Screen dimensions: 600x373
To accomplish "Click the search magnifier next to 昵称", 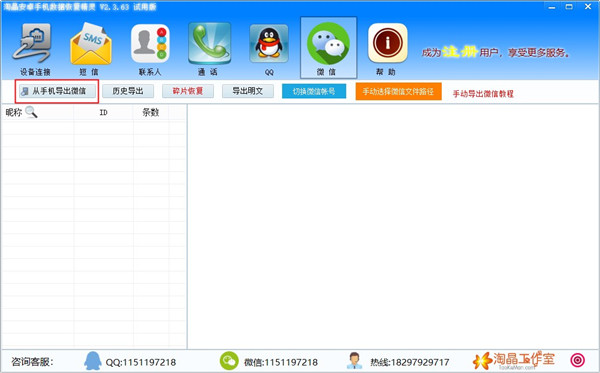I will pos(31,112).
